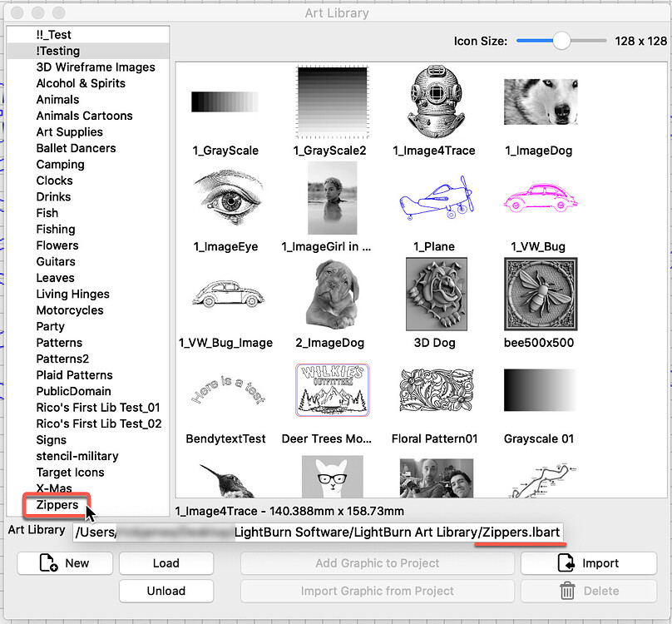Click the Art Library path field
This screenshot has height=624, width=672.
click(x=318, y=532)
